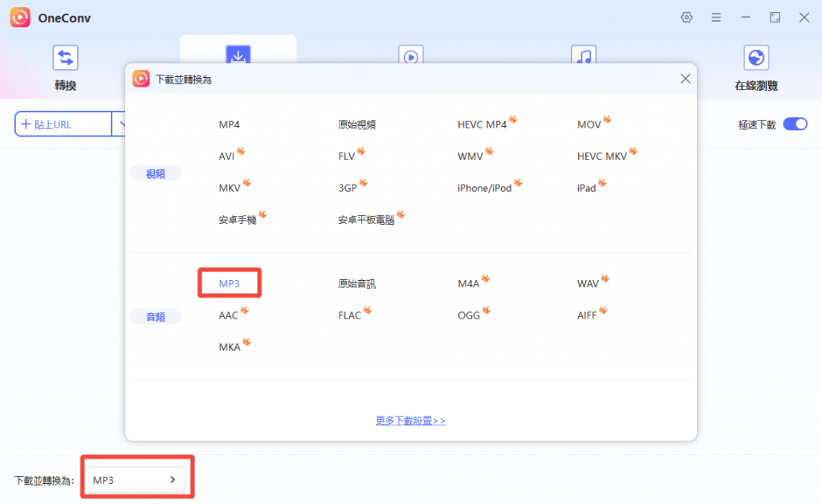Choose MP4 video format
Viewport: 822px width, 504px height.
pyautogui.click(x=229, y=124)
